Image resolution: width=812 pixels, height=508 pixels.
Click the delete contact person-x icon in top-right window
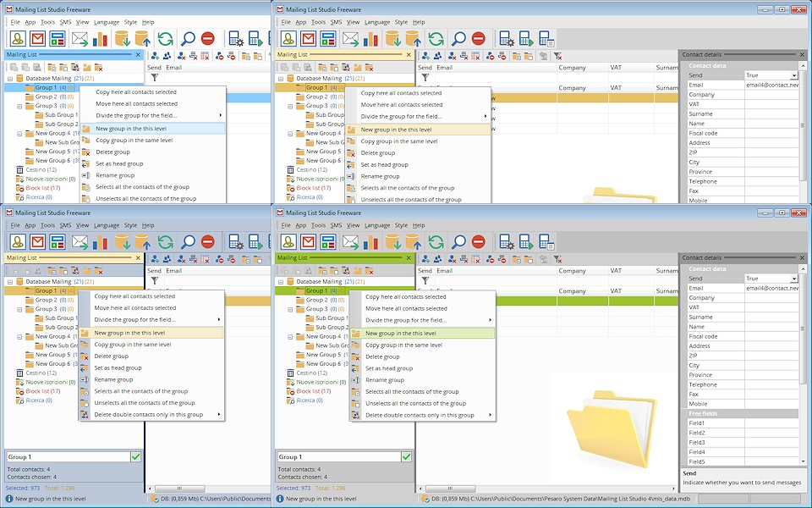(x=452, y=56)
